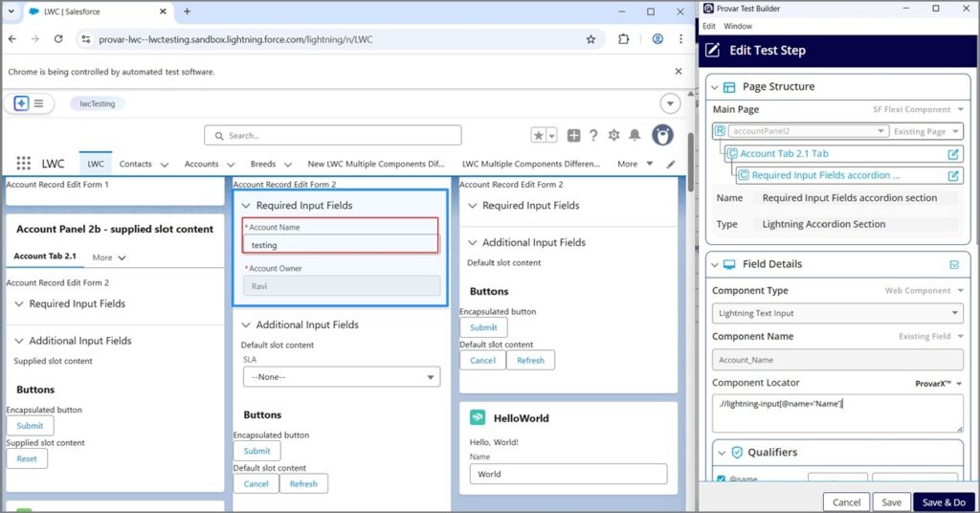The image size is (980, 513).
Task: Uncheck the @name qualifier checkbox
Action: [721, 479]
